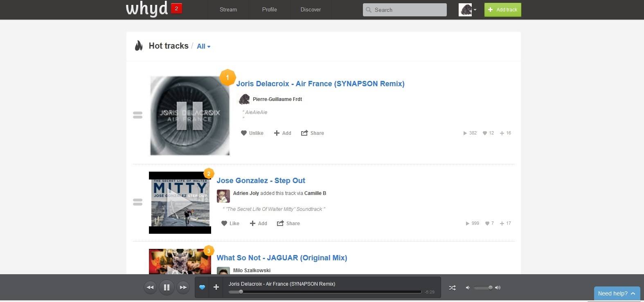Adjust the volume slider knob

click(x=491, y=288)
